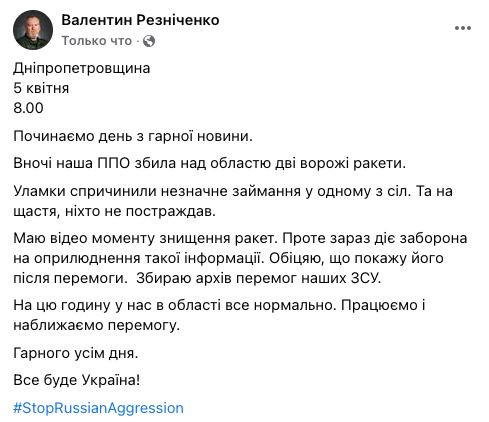
Task: Click the "Дніпропетровщина" heading line
Action: (x=82, y=68)
